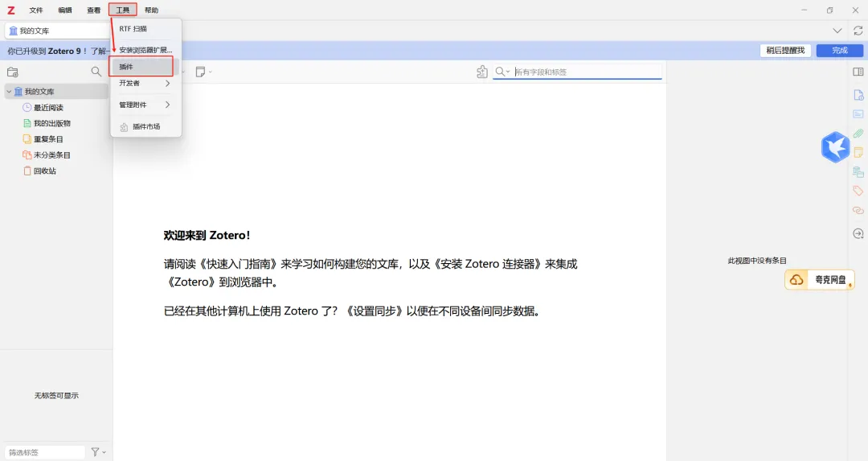Click the sync refresh icon
868x461 pixels.
tap(858, 31)
